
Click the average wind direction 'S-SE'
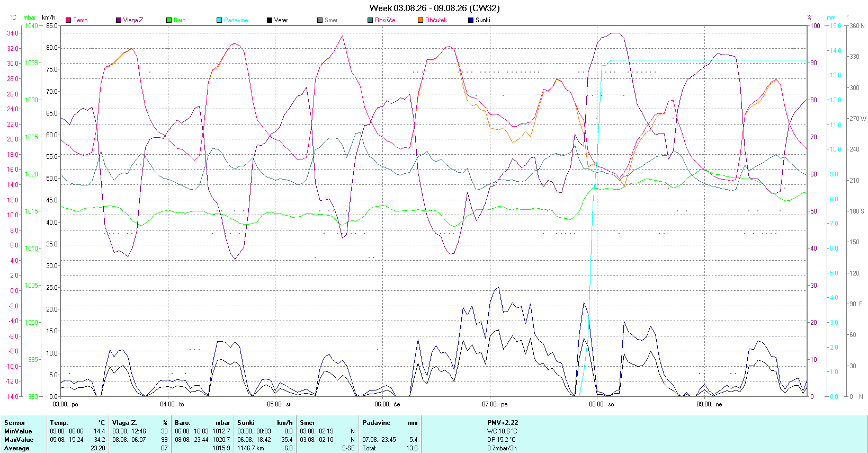(x=348, y=448)
